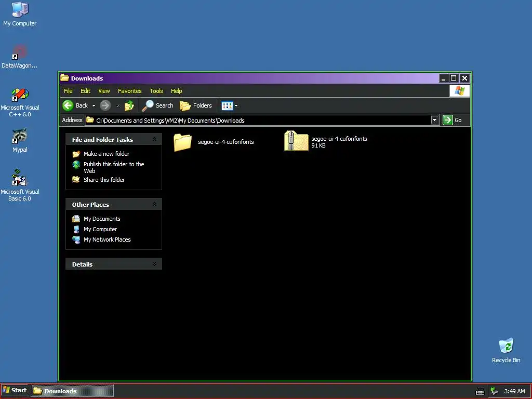Viewport: 532px width, 399px height.
Task: Click the on-screen keyboard tray icon
Action: pos(480,391)
